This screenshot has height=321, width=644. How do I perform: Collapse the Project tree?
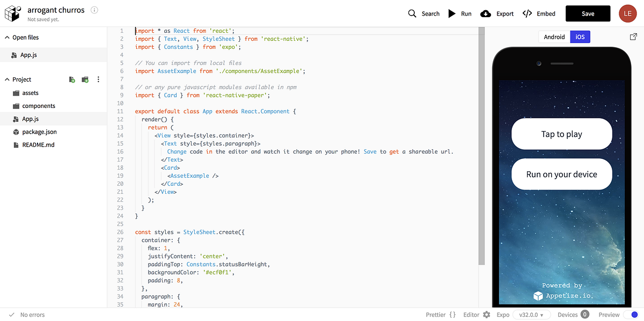click(6, 79)
